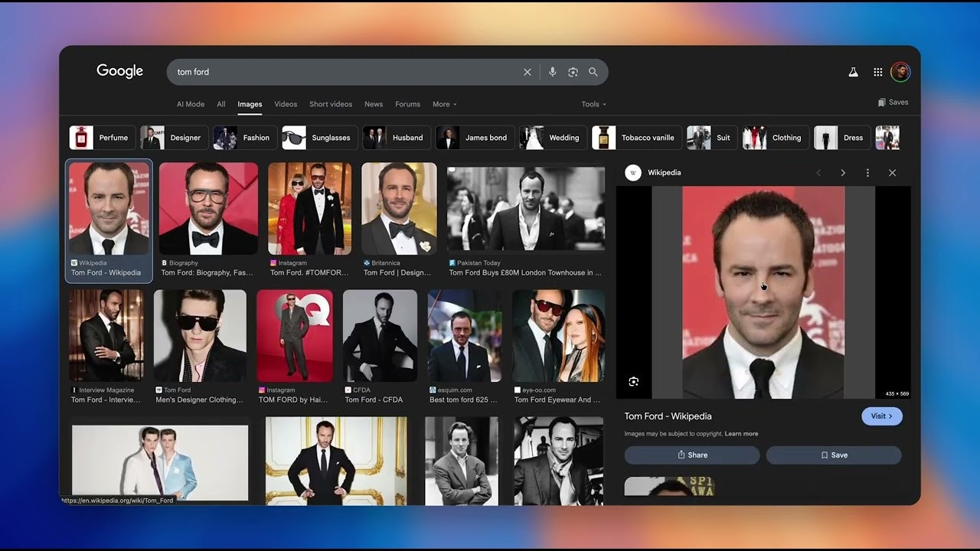Click the Share button
Screen dimensions: 980x551
pos(692,455)
